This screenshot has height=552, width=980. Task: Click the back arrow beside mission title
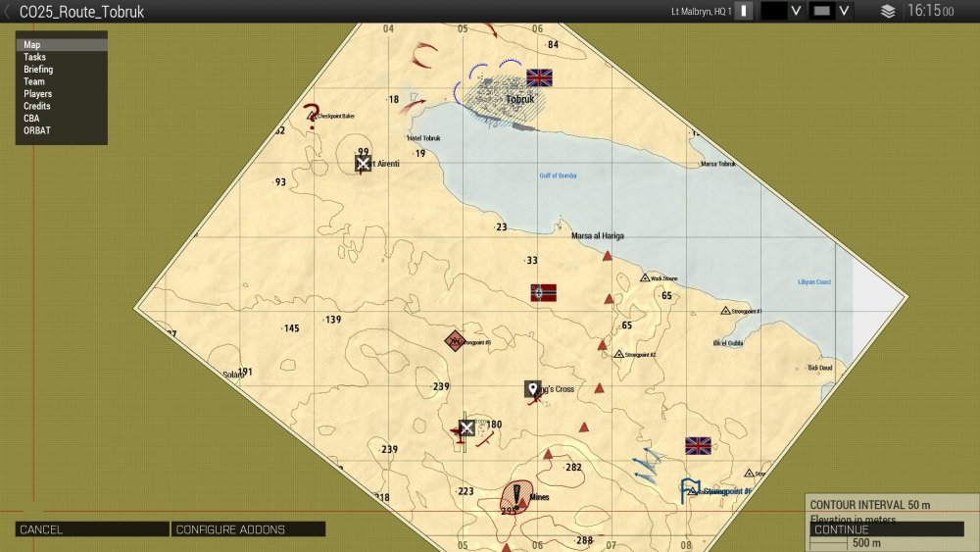pos(8,12)
